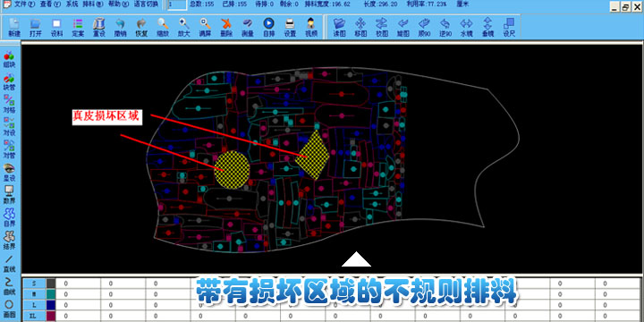Apply horizontal mirror with 水镜 icon
This screenshot has height=322, width=644.
point(467,27)
